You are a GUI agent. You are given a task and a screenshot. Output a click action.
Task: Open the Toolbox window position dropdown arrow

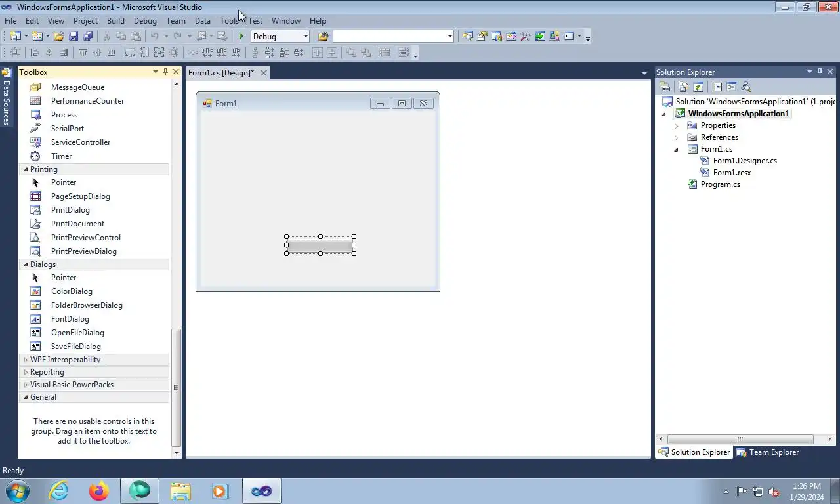[x=156, y=72]
